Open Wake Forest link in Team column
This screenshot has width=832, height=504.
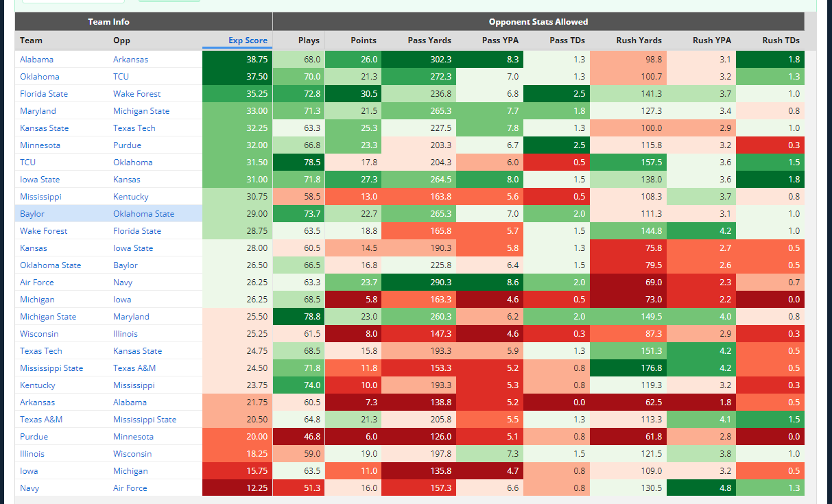44,231
